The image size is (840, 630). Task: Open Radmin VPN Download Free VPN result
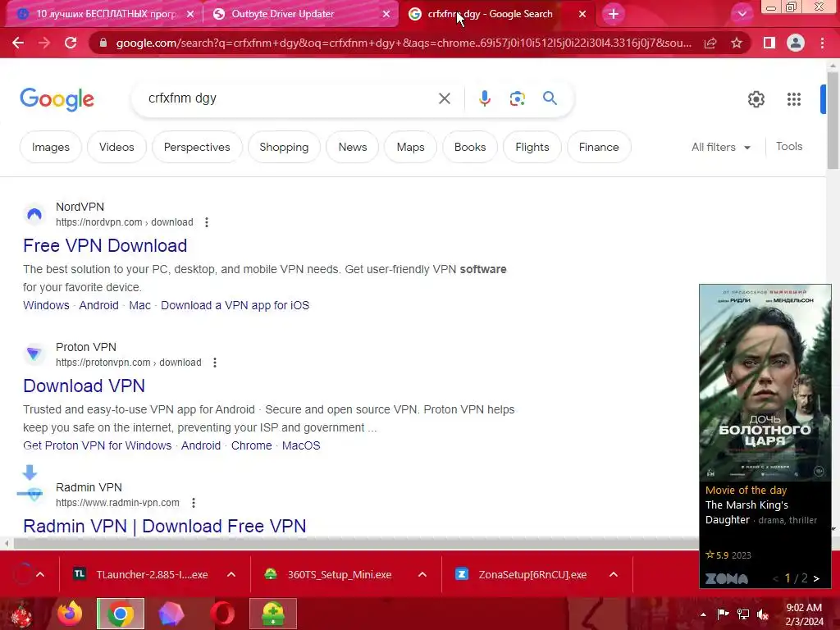(164, 526)
